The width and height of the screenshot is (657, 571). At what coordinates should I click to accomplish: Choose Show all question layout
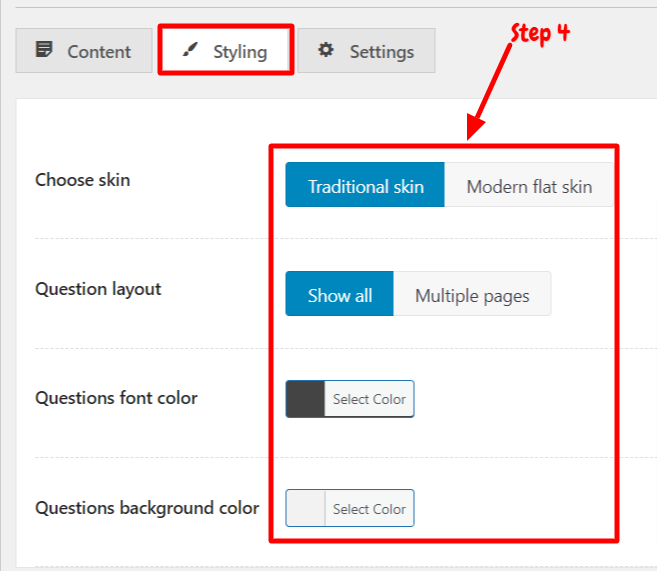[340, 294]
